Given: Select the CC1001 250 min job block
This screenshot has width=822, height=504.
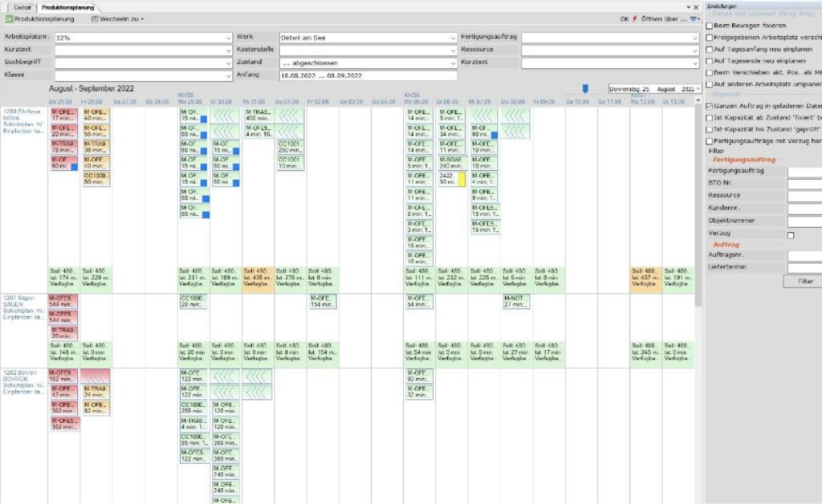Looking at the screenshot, I should point(290,147).
